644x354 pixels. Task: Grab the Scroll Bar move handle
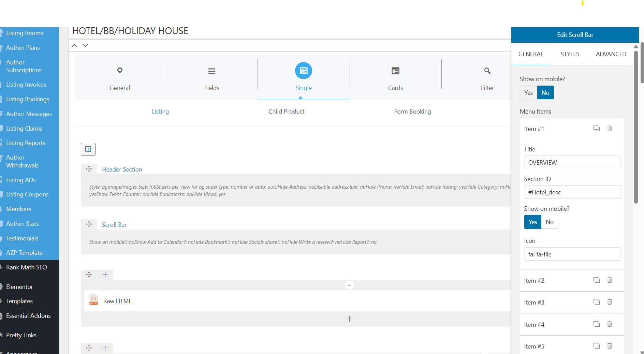point(89,224)
